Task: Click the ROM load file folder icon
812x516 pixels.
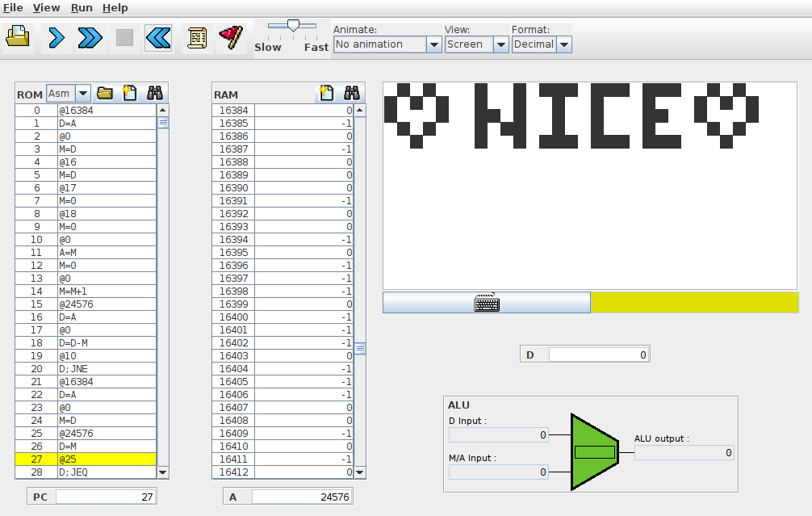Action: tap(104, 94)
